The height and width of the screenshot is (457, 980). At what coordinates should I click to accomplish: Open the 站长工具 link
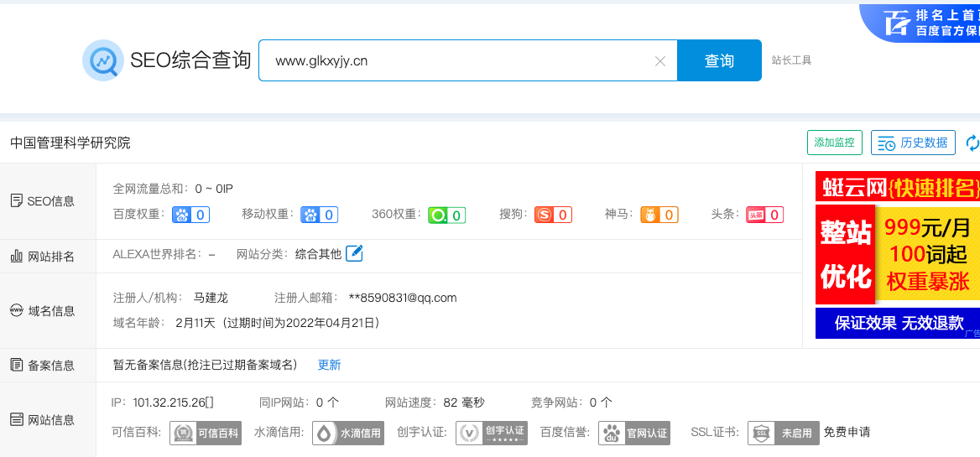click(791, 60)
